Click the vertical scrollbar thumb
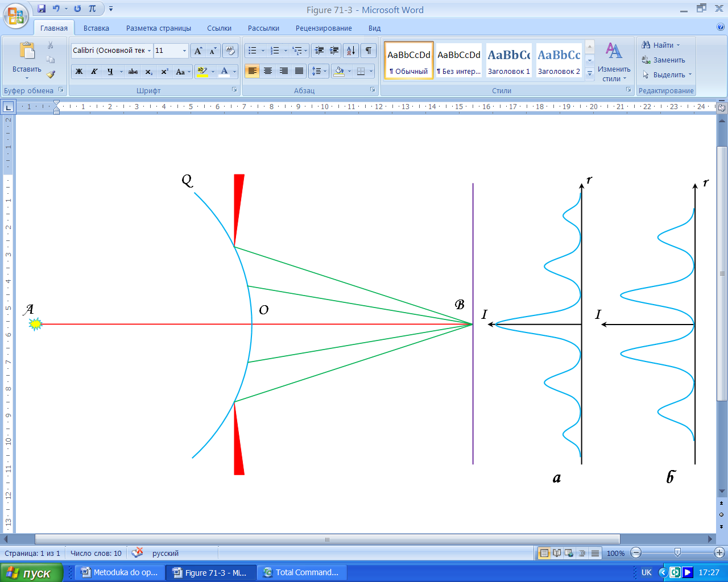728x582 pixels. click(722, 275)
